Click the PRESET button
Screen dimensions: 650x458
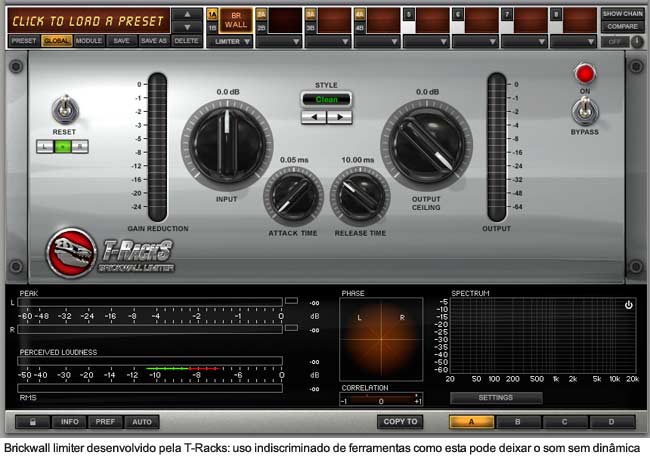click(x=24, y=41)
